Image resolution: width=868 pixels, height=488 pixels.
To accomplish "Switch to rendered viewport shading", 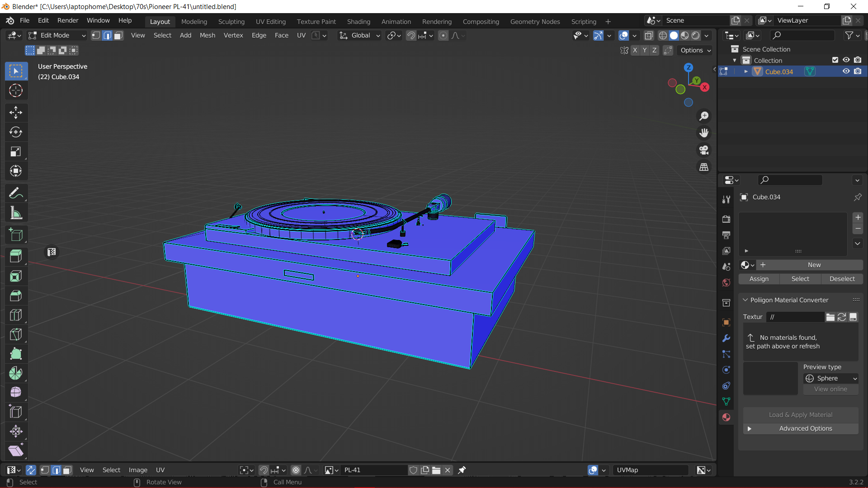I will point(696,35).
